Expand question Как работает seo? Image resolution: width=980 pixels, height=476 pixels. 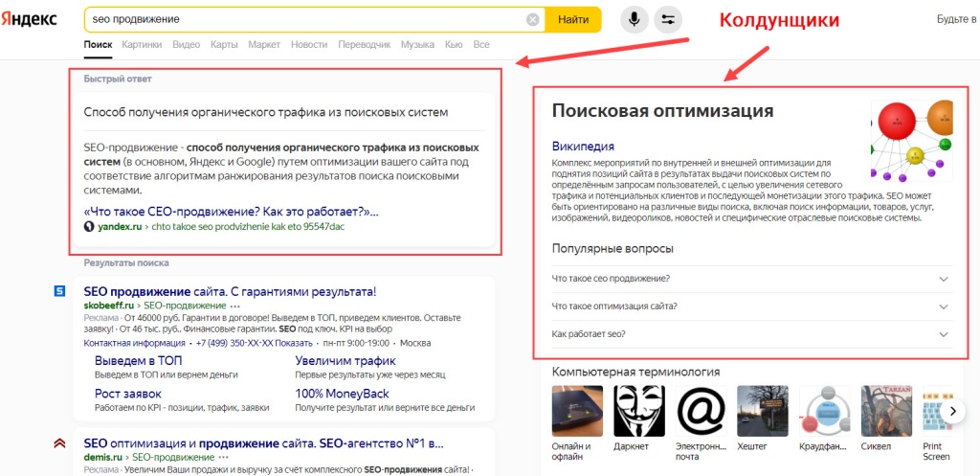[752, 334]
